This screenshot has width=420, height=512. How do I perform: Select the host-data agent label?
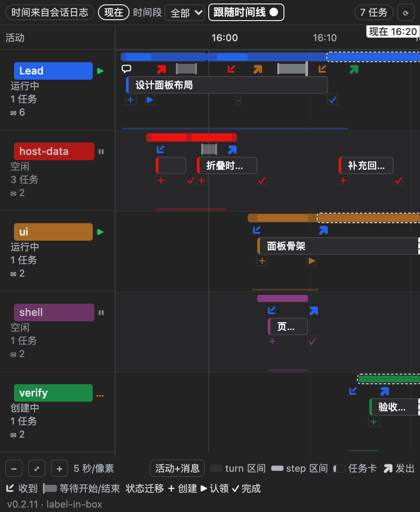pyautogui.click(x=54, y=151)
